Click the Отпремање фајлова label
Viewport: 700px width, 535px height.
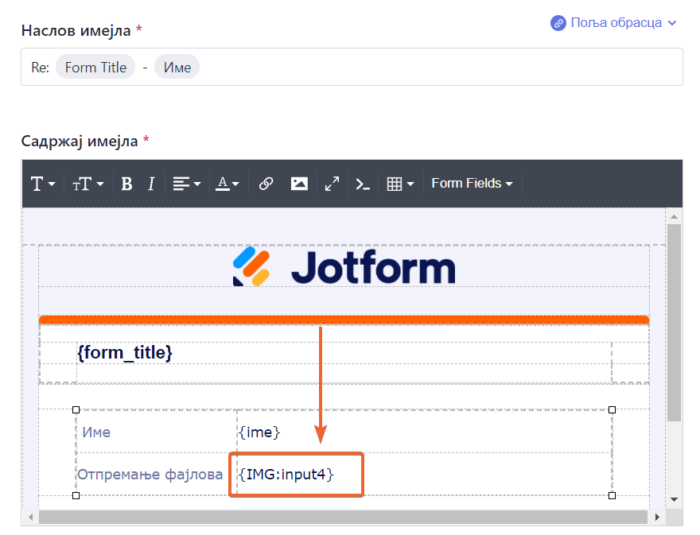point(150,474)
